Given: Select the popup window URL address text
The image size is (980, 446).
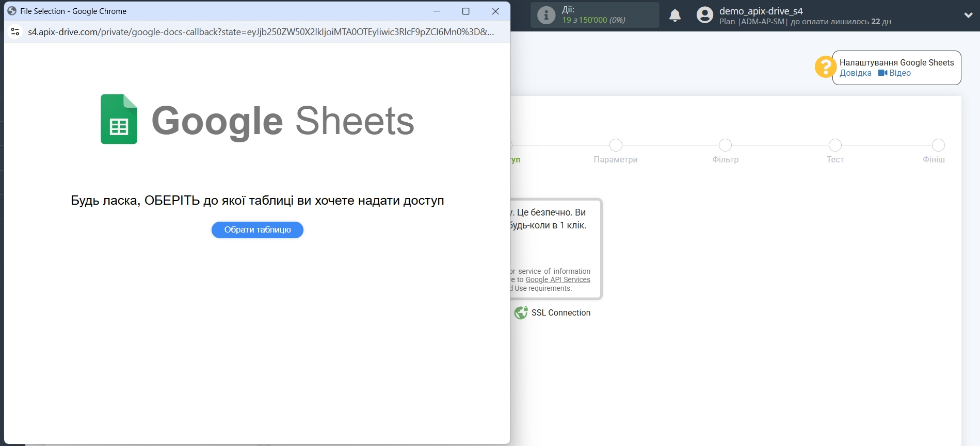Looking at the screenshot, I should point(261,32).
